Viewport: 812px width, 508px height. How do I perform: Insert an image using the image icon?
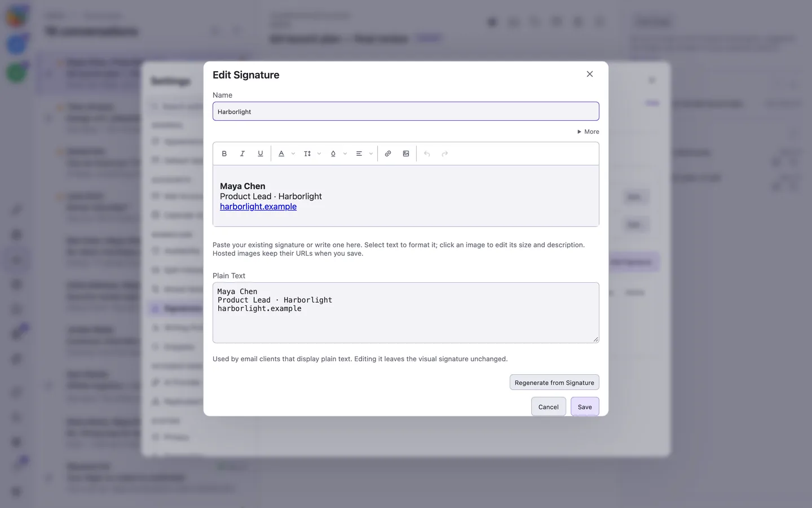[406, 154]
